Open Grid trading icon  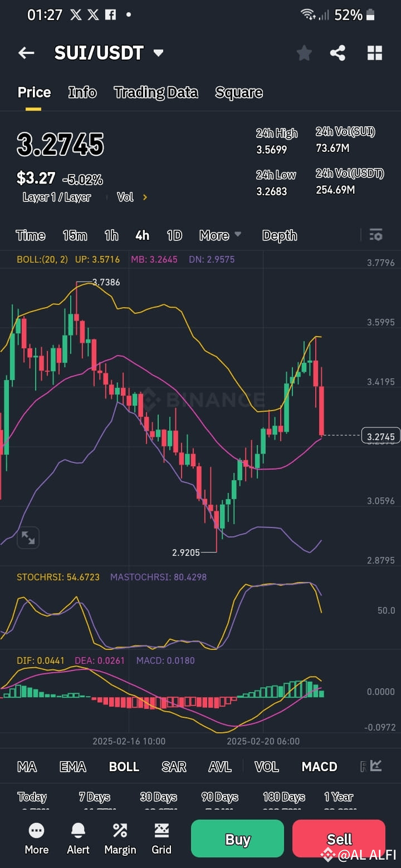(x=162, y=839)
